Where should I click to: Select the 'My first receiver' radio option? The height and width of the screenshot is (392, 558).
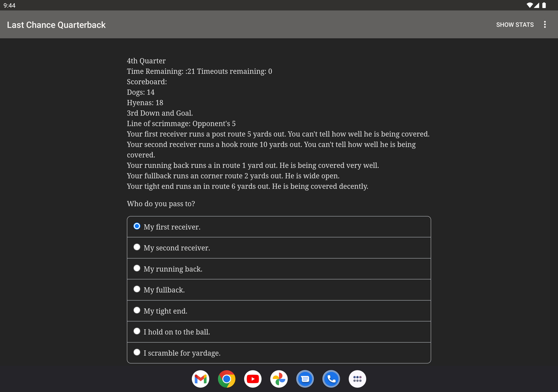[x=137, y=226]
